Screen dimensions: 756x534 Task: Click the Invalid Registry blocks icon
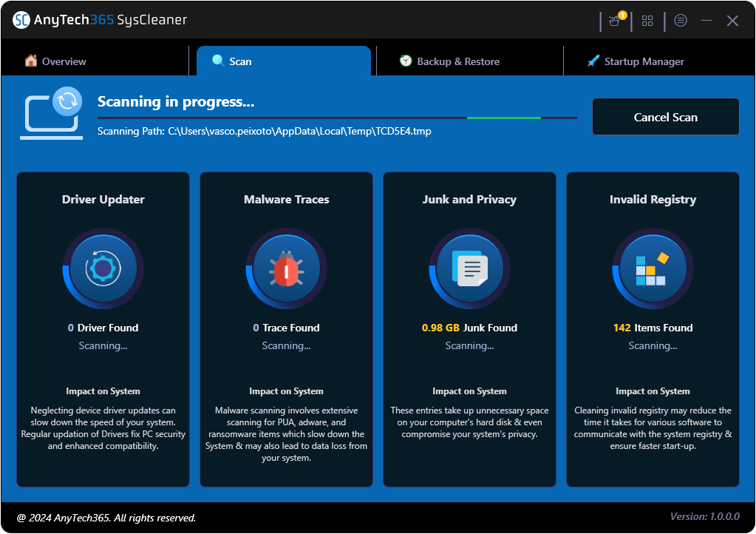click(653, 268)
